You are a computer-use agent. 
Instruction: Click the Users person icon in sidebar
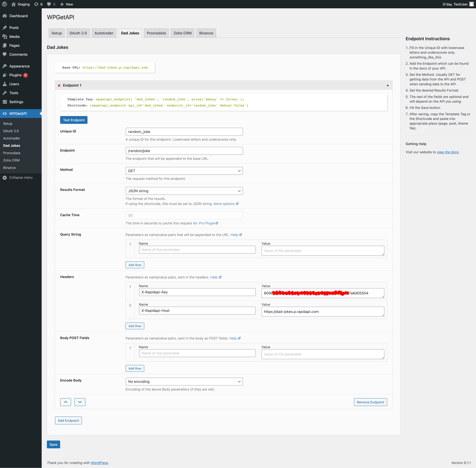[x=5, y=84]
